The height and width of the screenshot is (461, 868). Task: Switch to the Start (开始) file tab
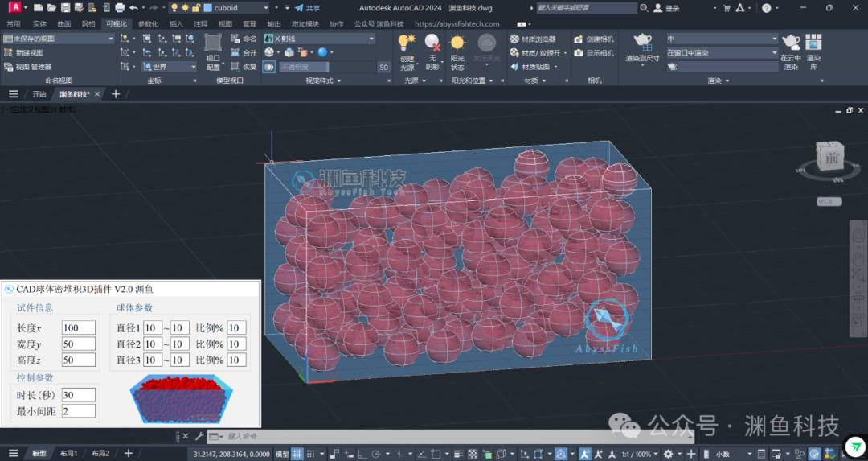39,93
